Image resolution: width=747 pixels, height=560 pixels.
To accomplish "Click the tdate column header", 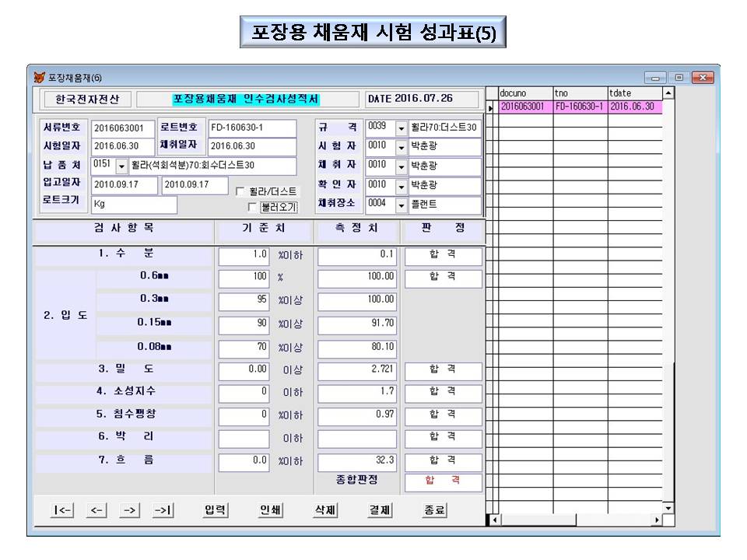I will [x=635, y=93].
